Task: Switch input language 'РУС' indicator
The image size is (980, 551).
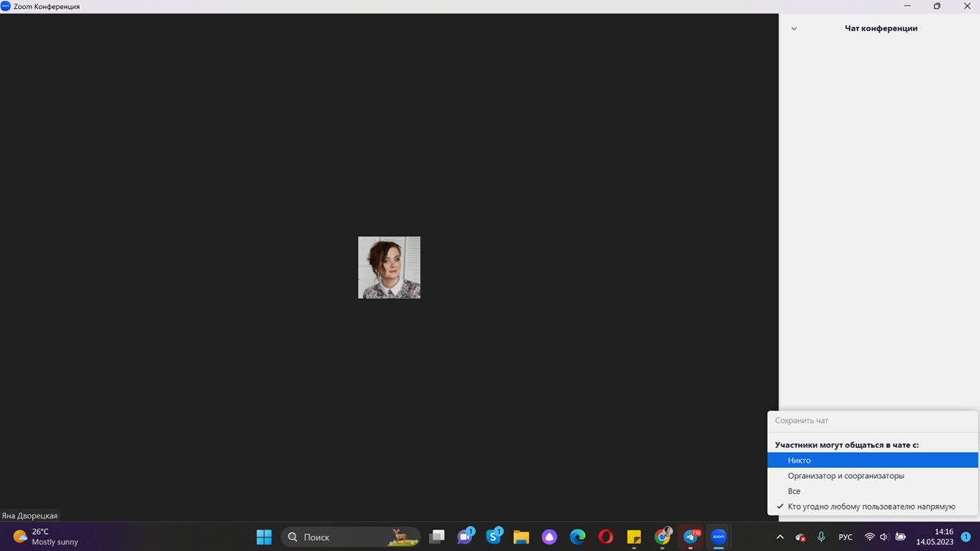Action: pos(845,537)
